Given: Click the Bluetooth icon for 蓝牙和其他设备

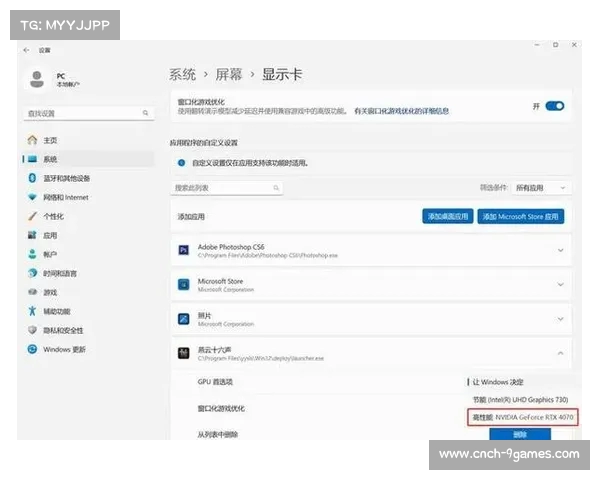Looking at the screenshot, I should 33,178.
